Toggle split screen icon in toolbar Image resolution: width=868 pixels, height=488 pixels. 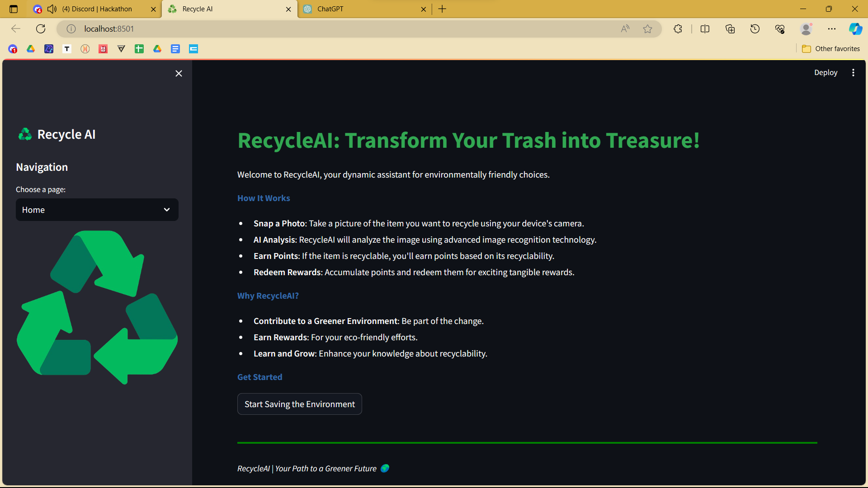[x=705, y=29]
